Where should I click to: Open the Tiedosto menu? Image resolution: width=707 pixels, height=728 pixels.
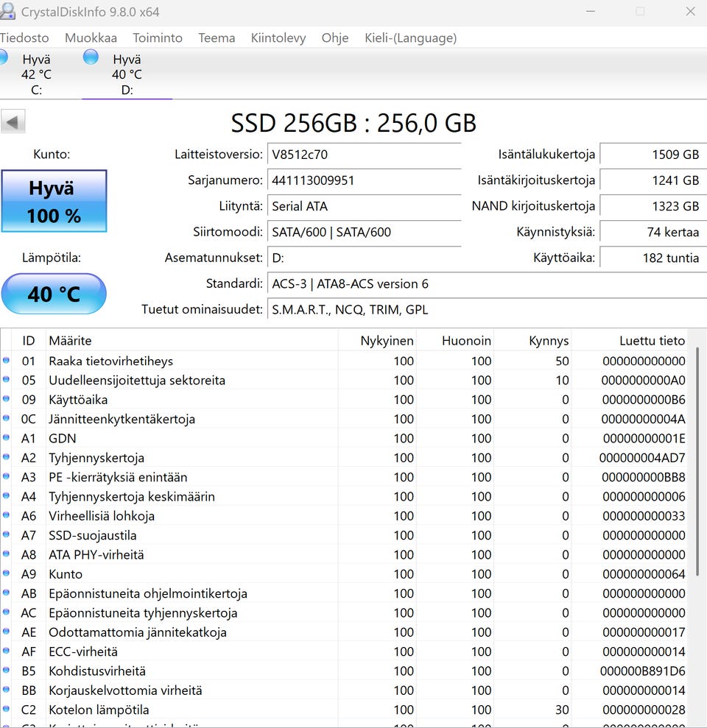coord(24,38)
